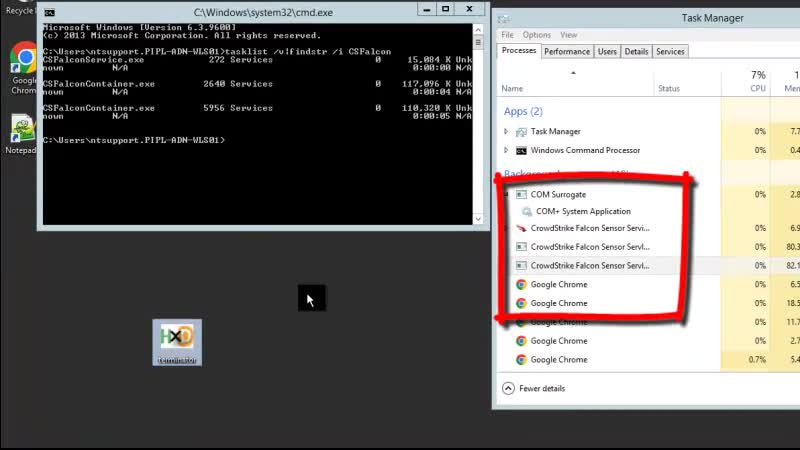
Task: Click the cmd.exe title bar system icon
Action: pos(49,12)
